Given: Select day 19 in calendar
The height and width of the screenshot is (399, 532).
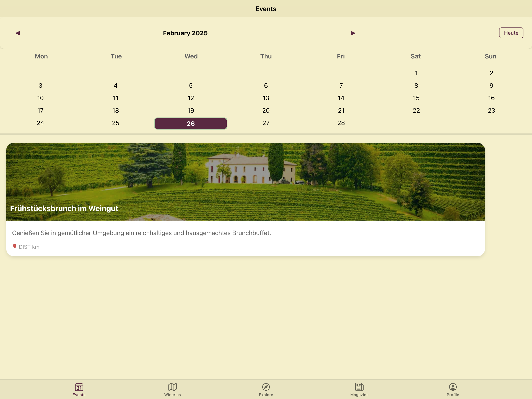Looking at the screenshot, I should tap(191, 110).
